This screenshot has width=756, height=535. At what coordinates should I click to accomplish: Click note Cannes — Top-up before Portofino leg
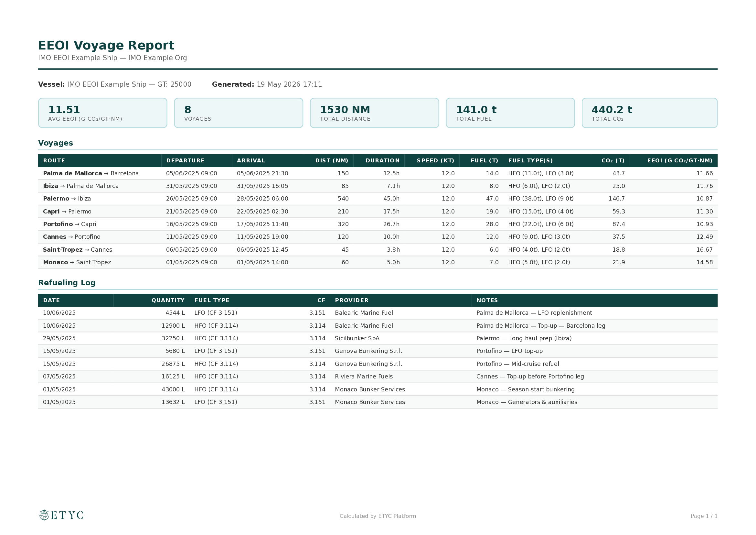[530, 377]
